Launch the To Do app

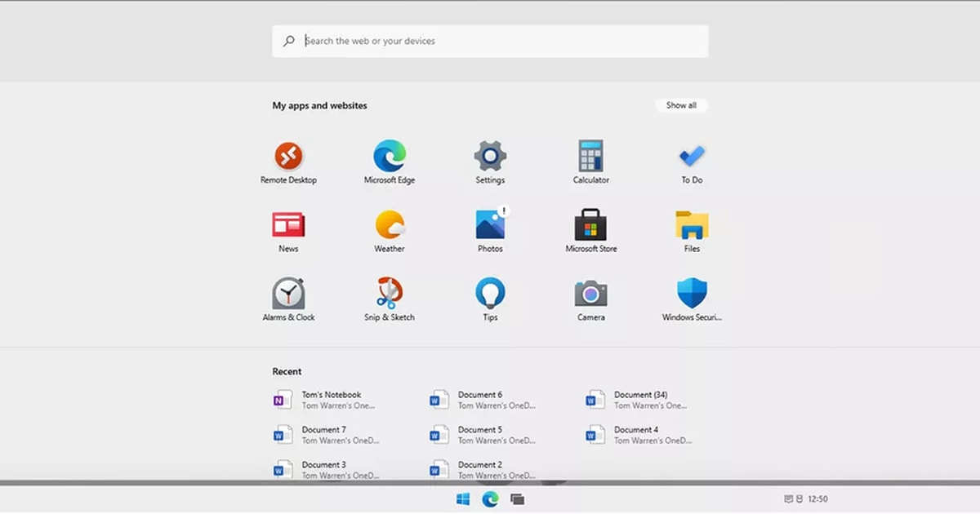click(692, 162)
